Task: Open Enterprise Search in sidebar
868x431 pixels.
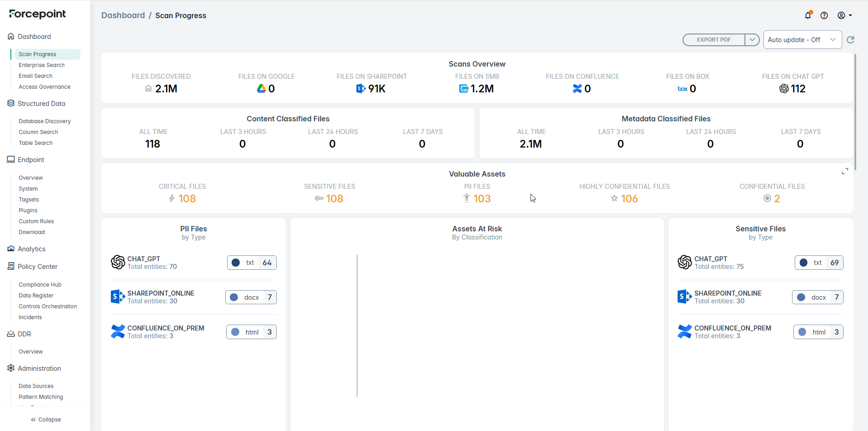Action: coord(42,65)
